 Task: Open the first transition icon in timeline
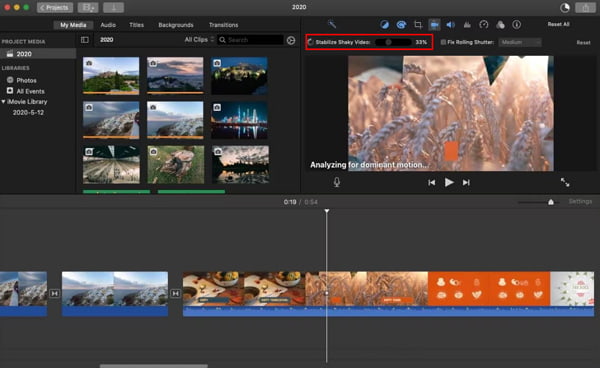click(x=54, y=293)
